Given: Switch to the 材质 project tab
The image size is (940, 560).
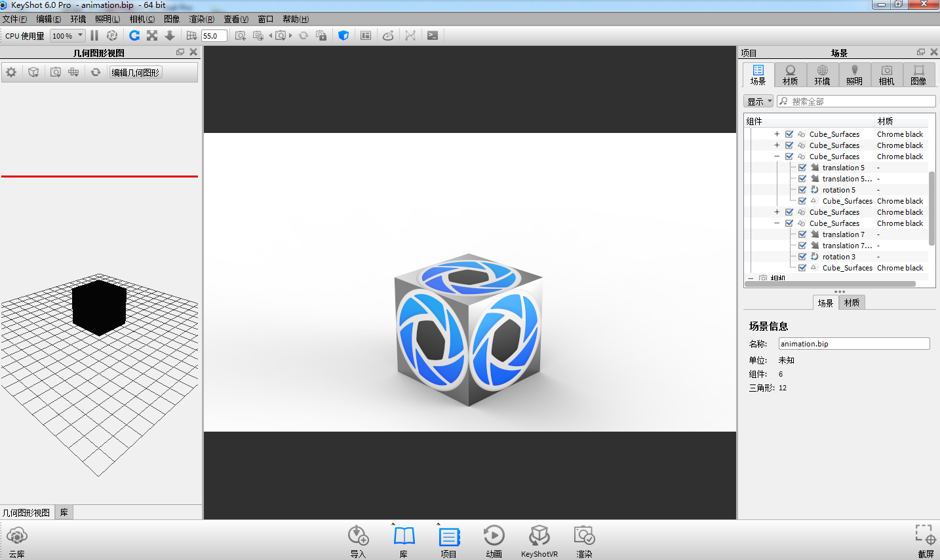Looking at the screenshot, I should (790, 75).
